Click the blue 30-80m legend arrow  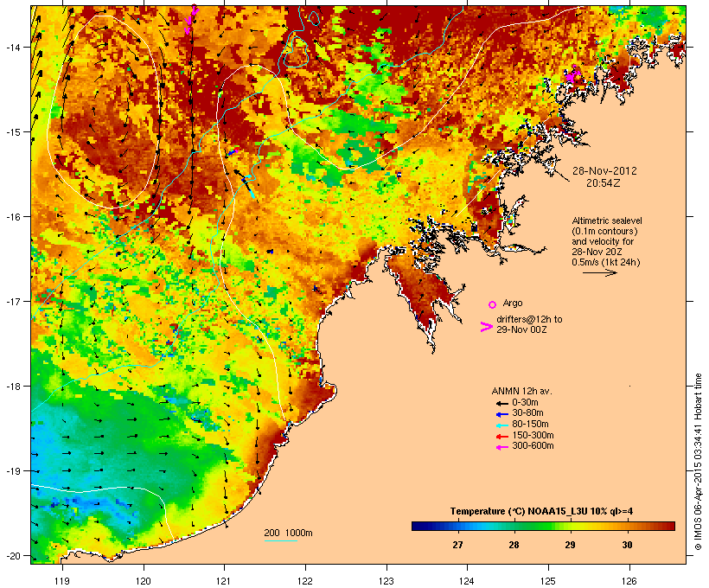[501, 414]
